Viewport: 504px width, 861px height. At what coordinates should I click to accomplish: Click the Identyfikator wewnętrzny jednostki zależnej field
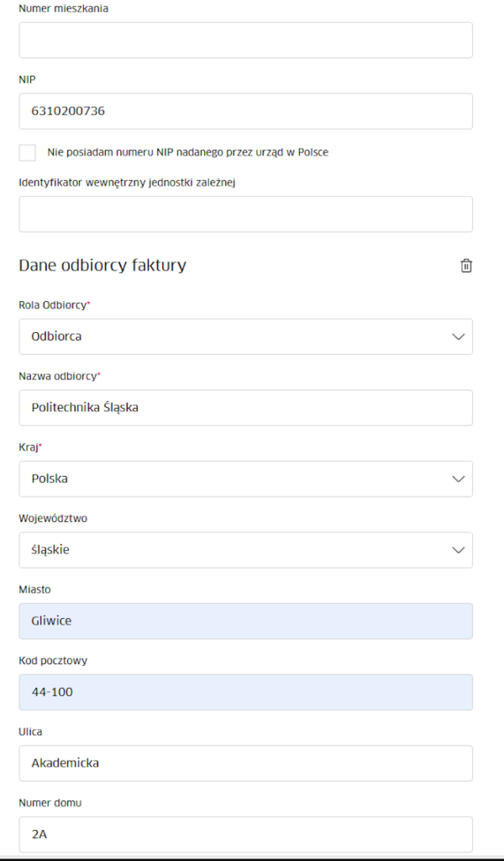(x=245, y=214)
